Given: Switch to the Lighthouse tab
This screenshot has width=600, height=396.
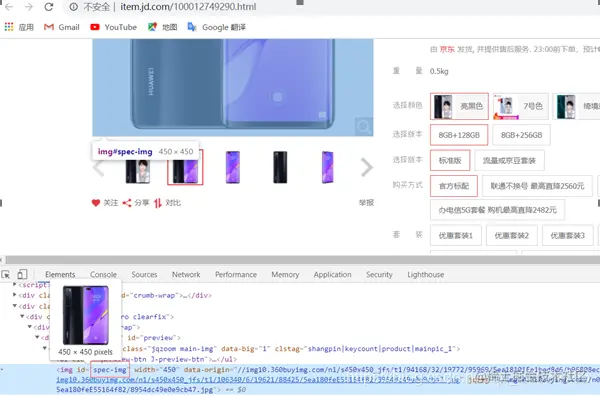Looking at the screenshot, I should point(426,274).
